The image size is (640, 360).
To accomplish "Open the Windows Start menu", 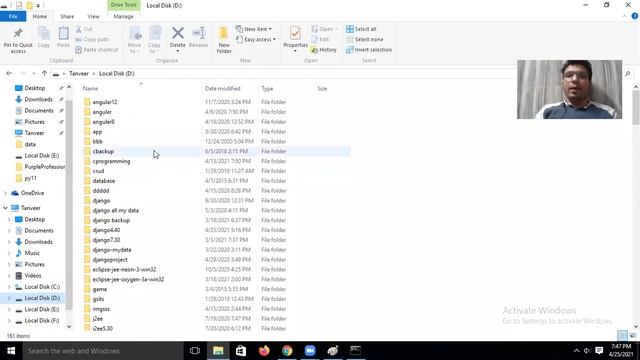I will pyautogui.click(x=11, y=351).
